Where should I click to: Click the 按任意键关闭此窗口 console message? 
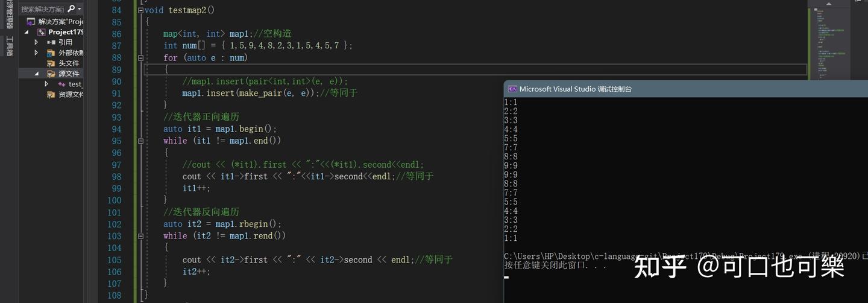point(556,266)
